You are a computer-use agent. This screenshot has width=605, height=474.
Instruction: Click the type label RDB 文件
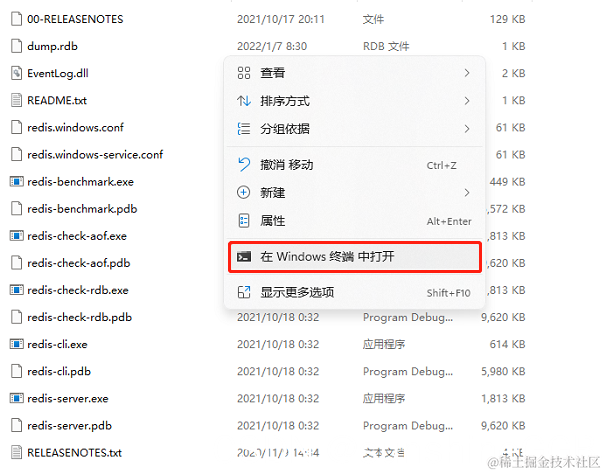(x=386, y=46)
